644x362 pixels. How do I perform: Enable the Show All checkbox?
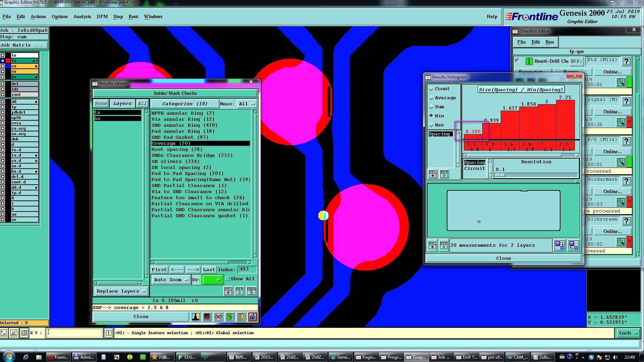[x=228, y=279]
